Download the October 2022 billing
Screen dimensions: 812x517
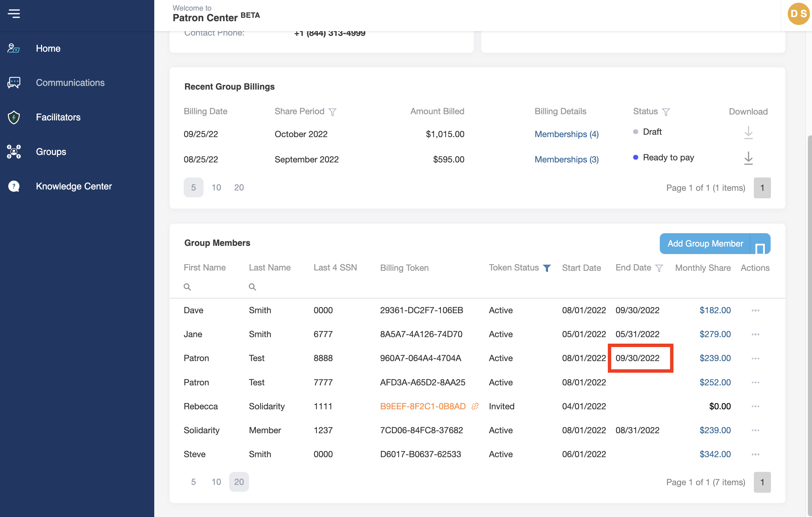pyautogui.click(x=748, y=133)
